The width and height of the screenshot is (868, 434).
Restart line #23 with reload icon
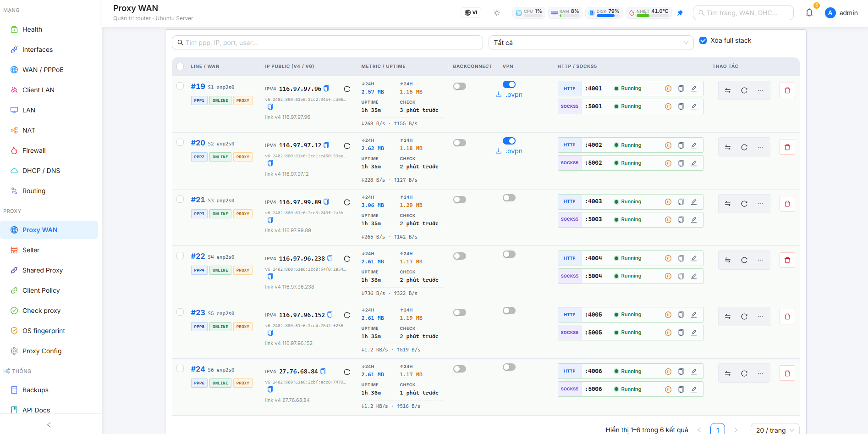pyautogui.click(x=744, y=317)
